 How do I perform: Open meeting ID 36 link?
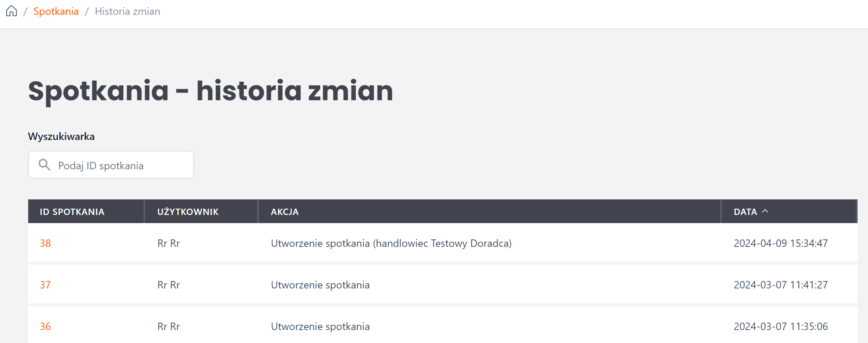pyautogui.click(x=45, y=326)
